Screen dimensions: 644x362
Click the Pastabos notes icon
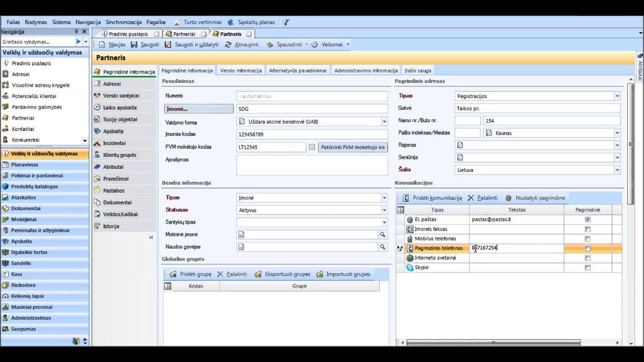click(x=98, y=191)
